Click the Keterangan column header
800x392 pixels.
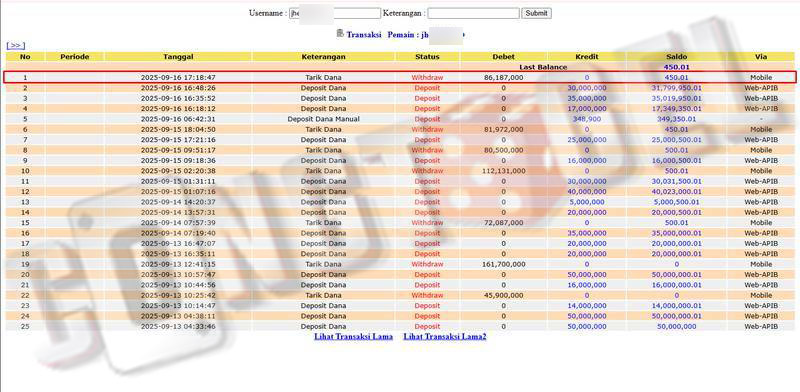(323, 57)
